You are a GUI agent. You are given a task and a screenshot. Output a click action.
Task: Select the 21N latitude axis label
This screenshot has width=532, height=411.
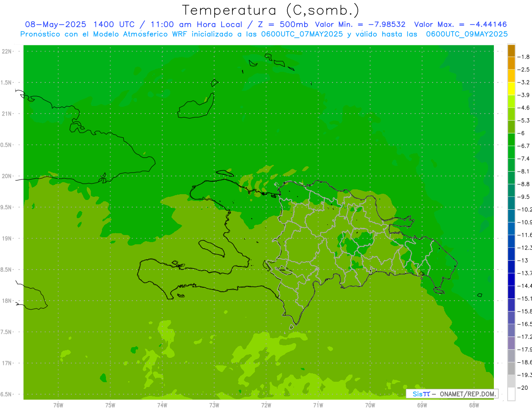click(x=7, y=114)
